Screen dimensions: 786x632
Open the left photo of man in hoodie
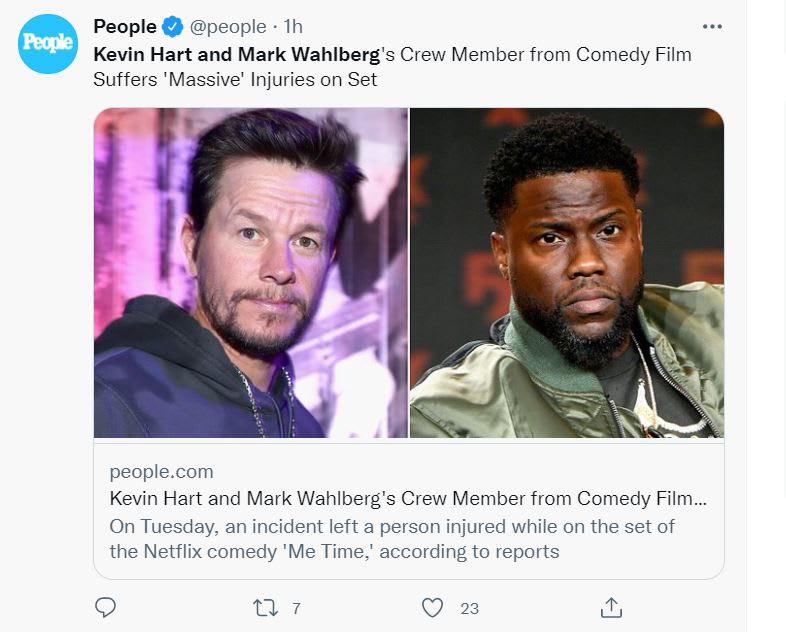pos(251,273)
